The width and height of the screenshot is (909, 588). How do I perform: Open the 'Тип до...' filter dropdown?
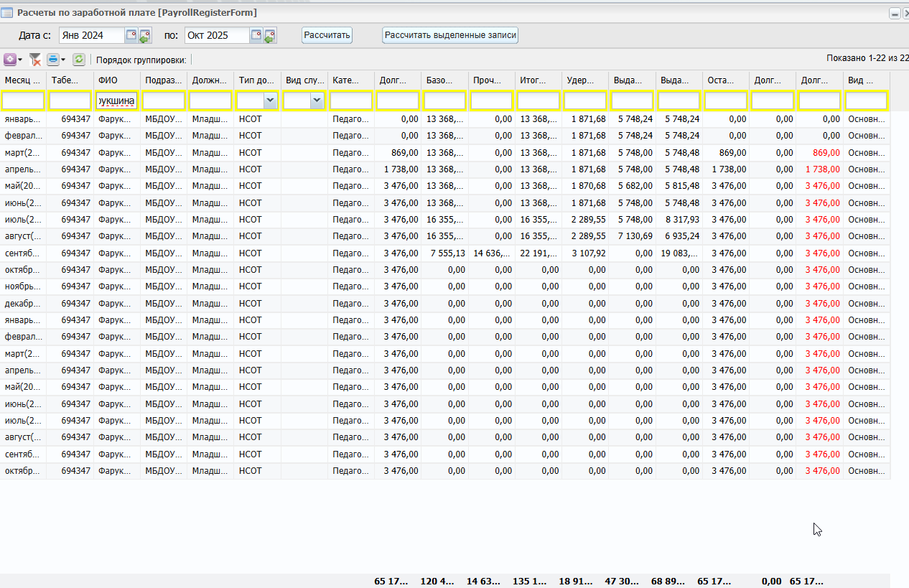pos(270,101)
